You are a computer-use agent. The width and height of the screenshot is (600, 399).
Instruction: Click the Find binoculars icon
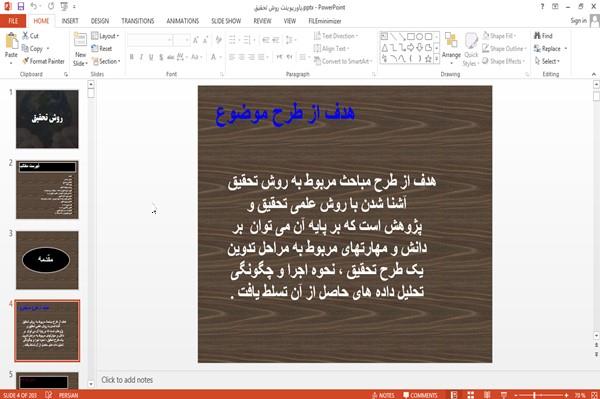point(537,36)
